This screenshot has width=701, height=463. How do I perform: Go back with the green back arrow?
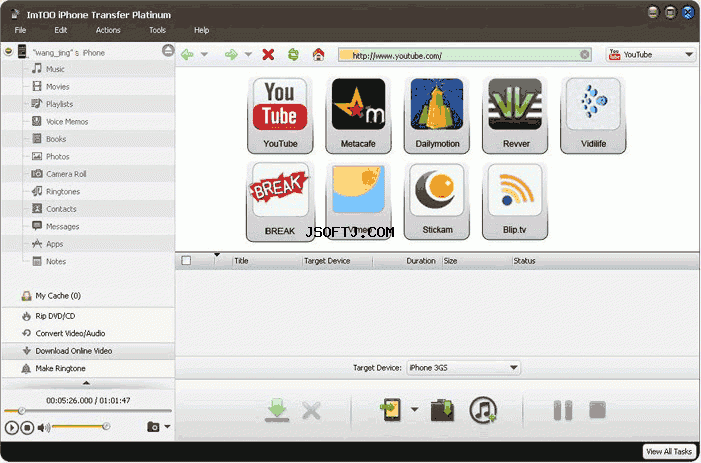[187, 55]
